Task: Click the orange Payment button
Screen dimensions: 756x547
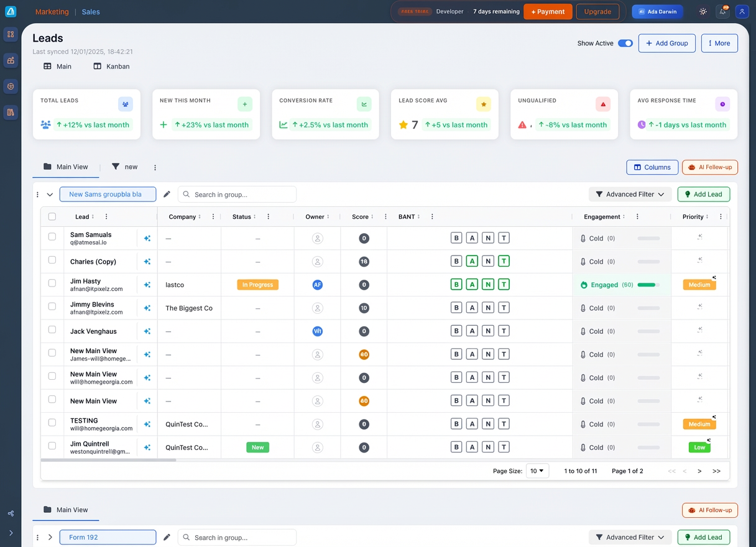Action: [x=548, y=12]
